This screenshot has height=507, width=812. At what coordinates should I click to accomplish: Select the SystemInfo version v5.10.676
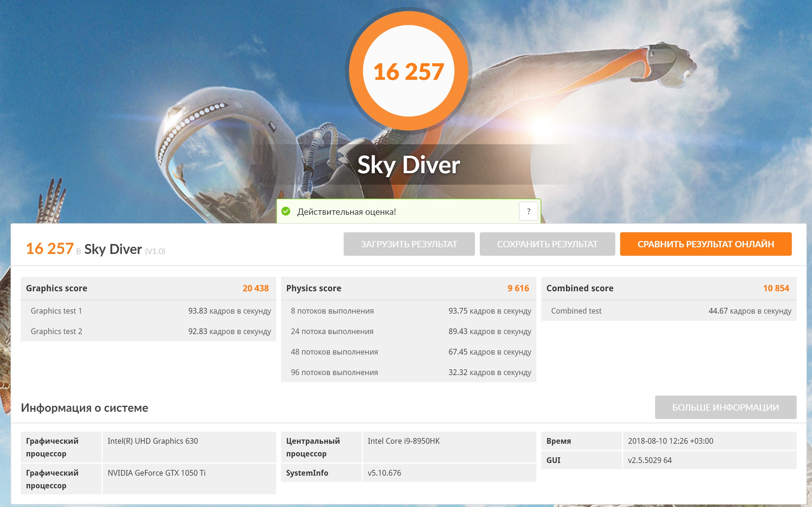(384, 473)
